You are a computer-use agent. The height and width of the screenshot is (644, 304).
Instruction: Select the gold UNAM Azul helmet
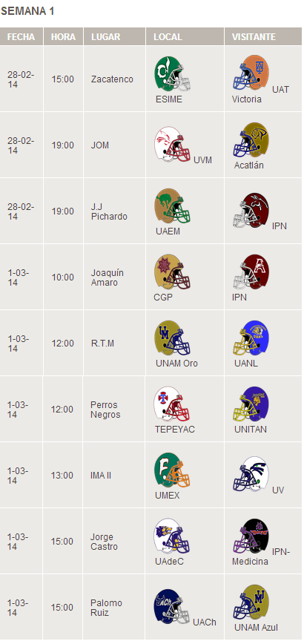[251, 603]
